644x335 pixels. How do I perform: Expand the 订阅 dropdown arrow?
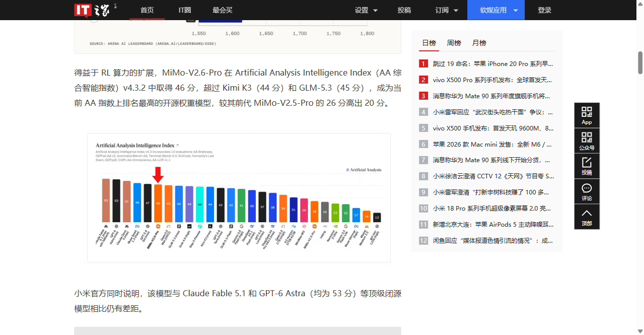pyautogui.click(x=456, y=11)
